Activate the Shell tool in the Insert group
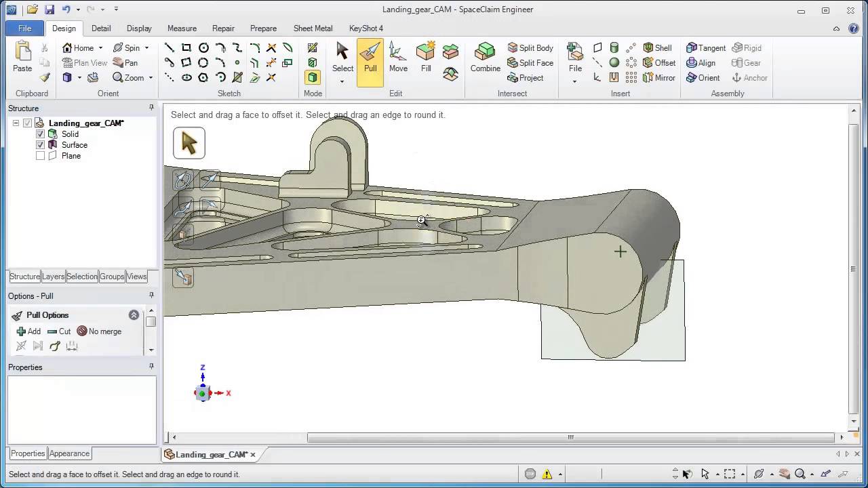This screenshot has height=488, width=868. (x=658, y=47)
